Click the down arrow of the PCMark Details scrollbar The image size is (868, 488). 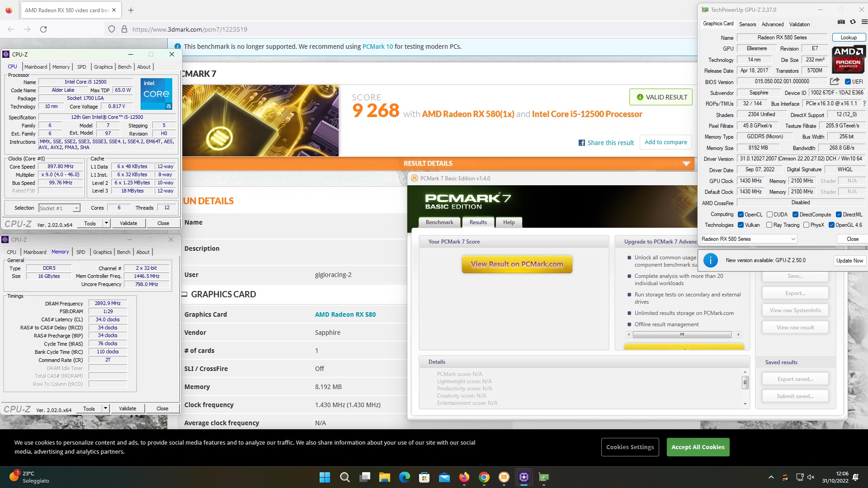pyautogui.click(x=745, y=404)
